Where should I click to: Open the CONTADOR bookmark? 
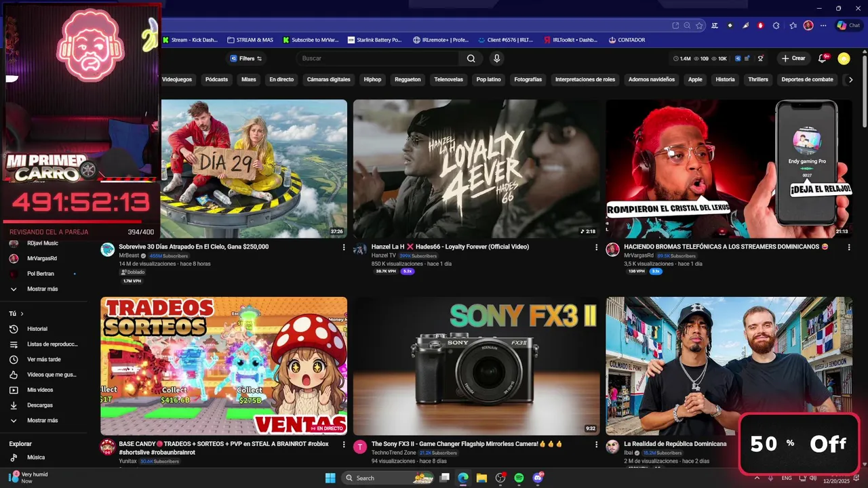click(x=627, y=40)
